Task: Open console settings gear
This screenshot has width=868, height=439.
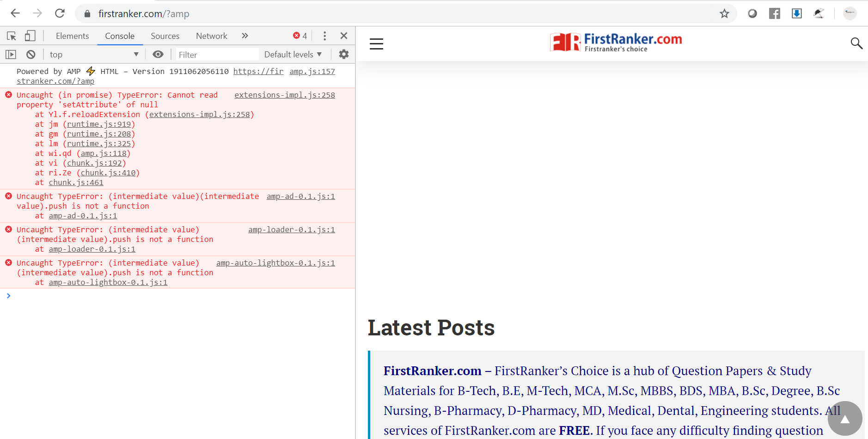Action: point(344,54)
